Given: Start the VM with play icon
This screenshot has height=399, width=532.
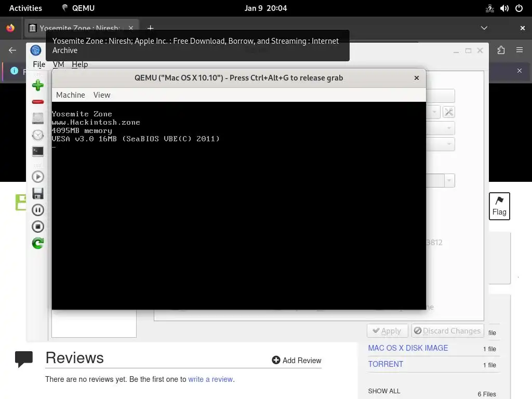Looking at the screenshot, I should (37, 177).
